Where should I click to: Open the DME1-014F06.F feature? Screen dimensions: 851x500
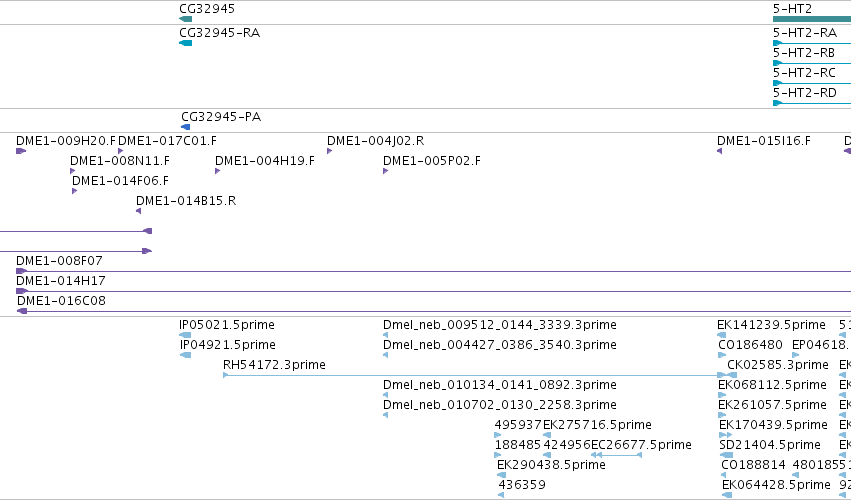(120, 180)
